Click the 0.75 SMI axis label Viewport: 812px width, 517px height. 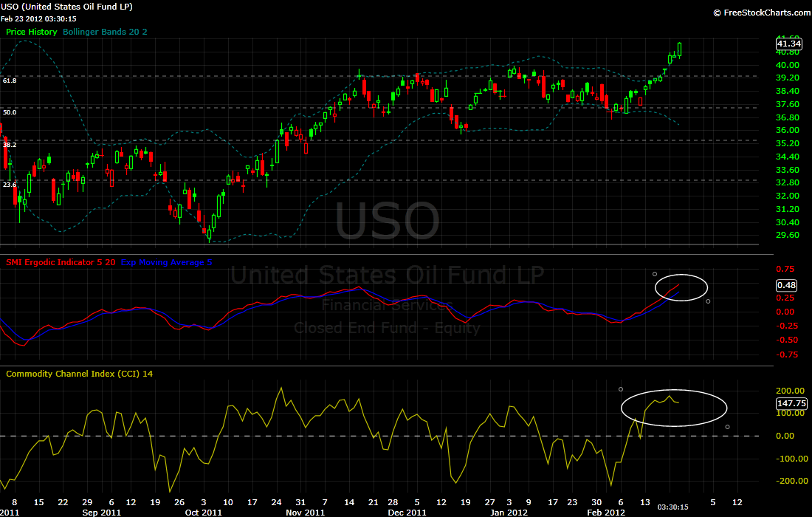785,269
